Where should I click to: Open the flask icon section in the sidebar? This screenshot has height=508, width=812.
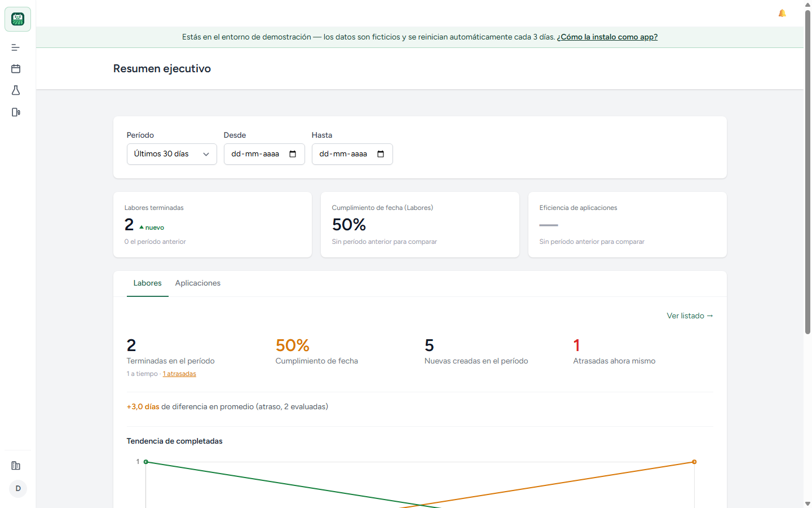click(16, 90)
